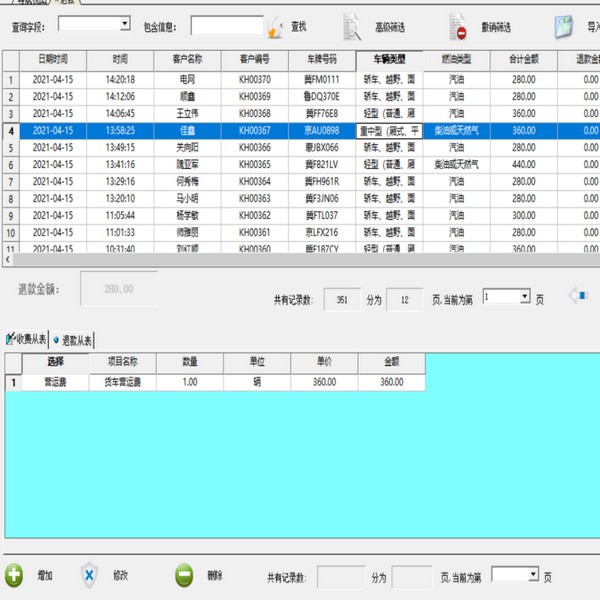This screenshot has width=600, height=600.
Task: Switch to the 收费从表 tab
Action: pos(28,340)
